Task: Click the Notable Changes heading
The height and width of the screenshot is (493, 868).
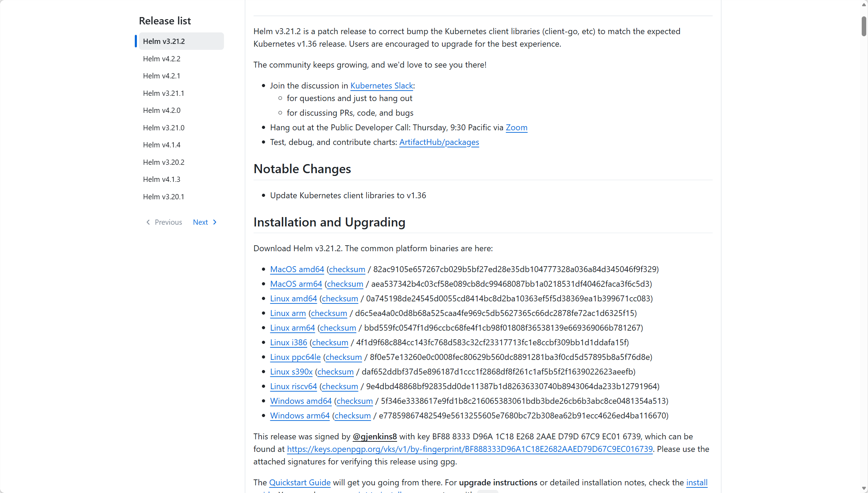Action: (302, 169)
